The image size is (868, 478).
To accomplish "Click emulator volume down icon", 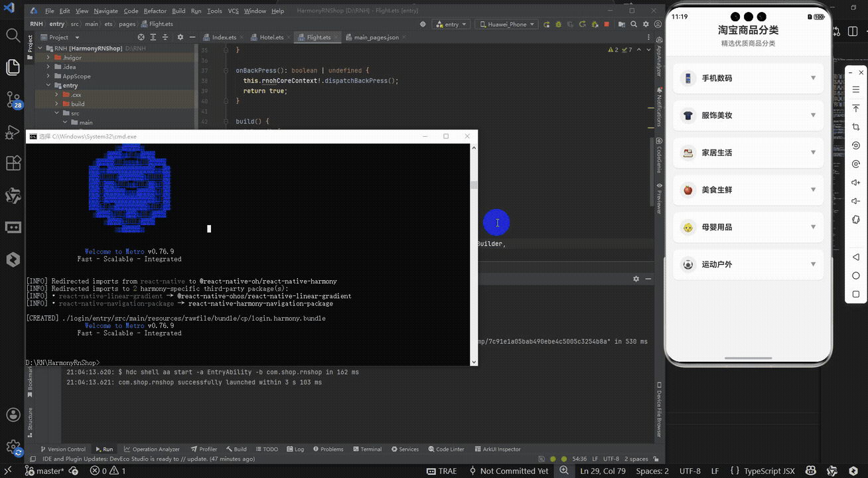I will pos(856,201).
